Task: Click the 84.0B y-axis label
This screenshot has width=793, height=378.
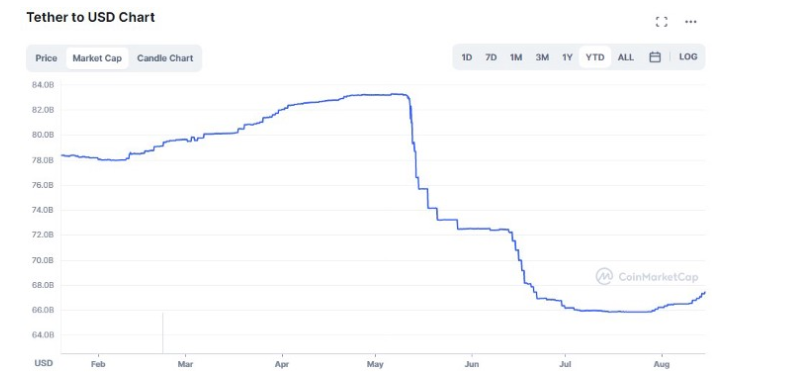Action: click(x=43, y=85)
